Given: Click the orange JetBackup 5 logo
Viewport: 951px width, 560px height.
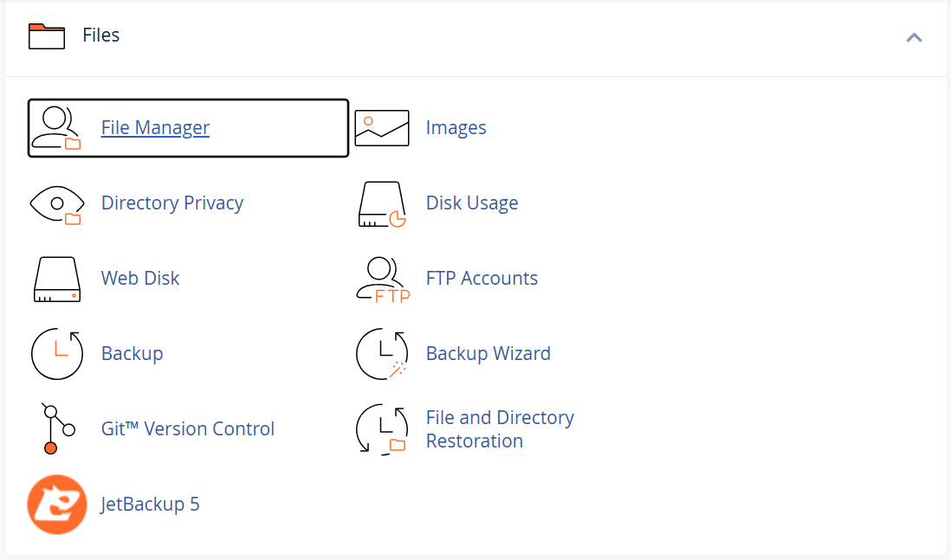Looking at the screenshot, I should (x=57, y=505).
